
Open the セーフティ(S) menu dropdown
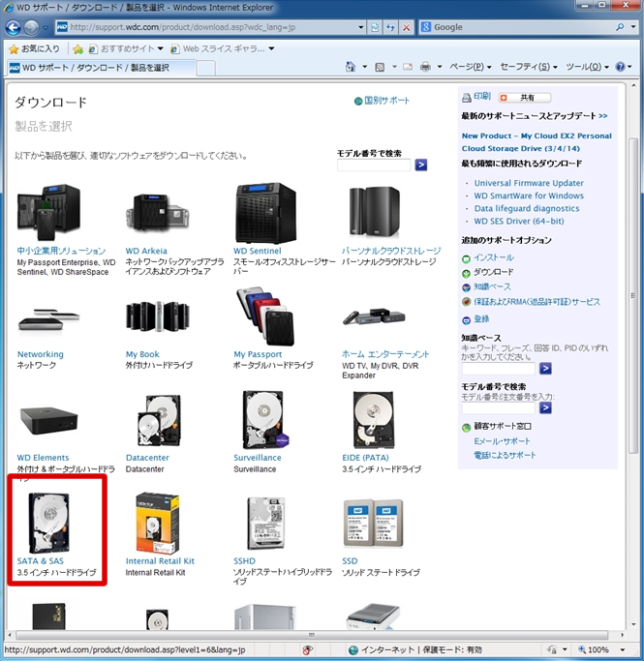529,67
